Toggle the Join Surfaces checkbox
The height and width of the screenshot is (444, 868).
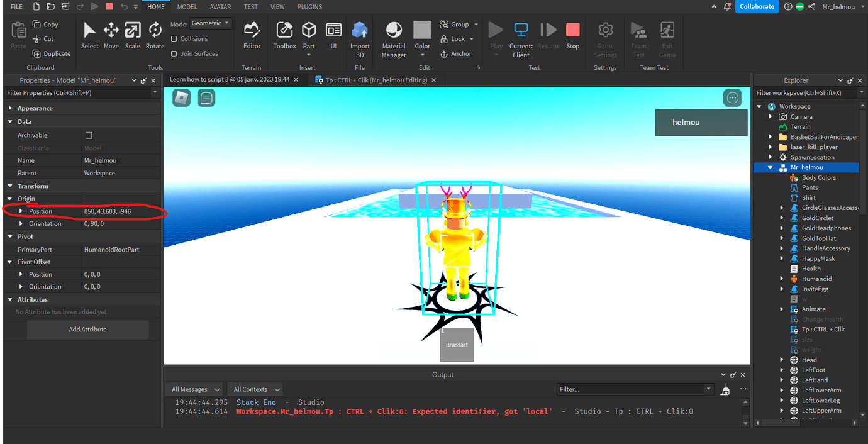click(174, 53)
